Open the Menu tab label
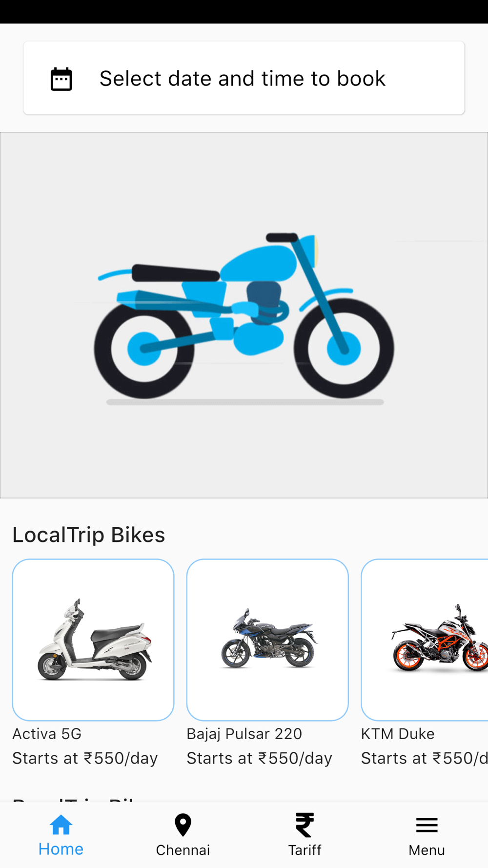Image resolution: width=488 pixels, height=868 pixels. pos(427,850)
